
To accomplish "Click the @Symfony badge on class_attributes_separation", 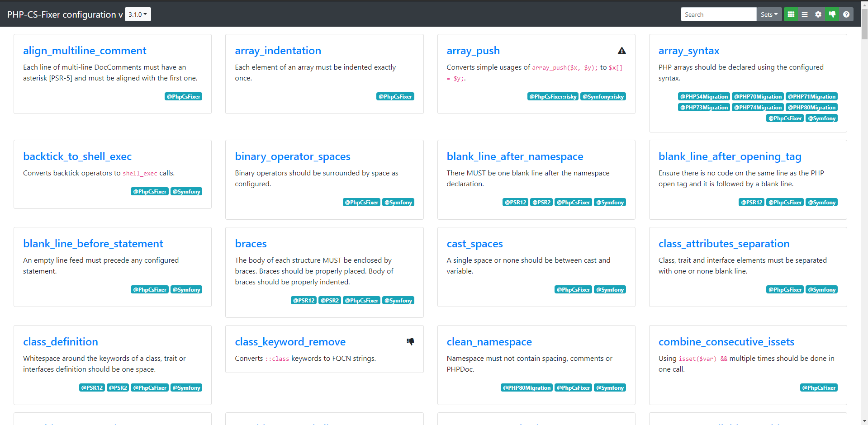I will 821,290.
